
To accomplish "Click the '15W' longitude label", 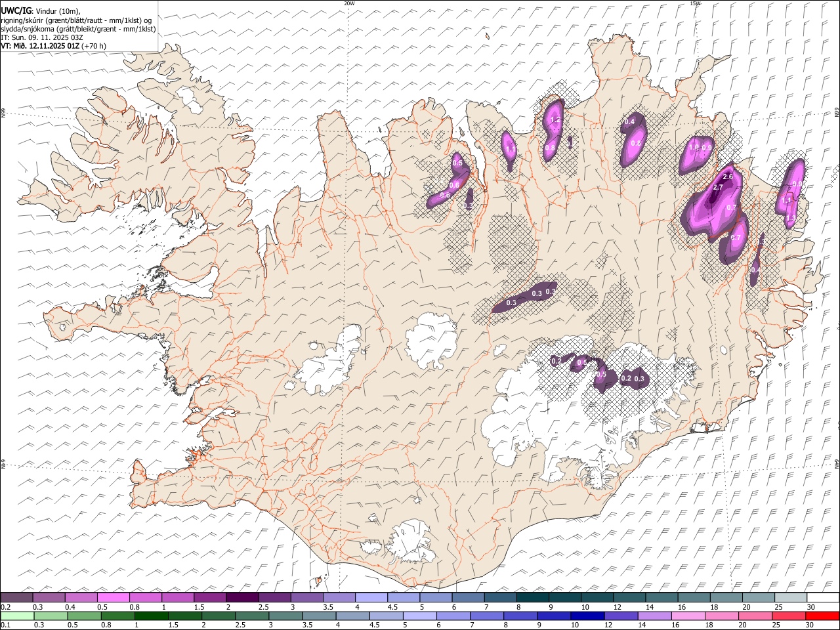I will (x=695, y=3).
